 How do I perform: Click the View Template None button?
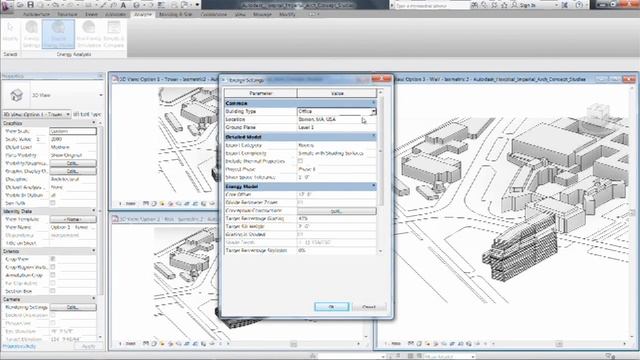73,219
